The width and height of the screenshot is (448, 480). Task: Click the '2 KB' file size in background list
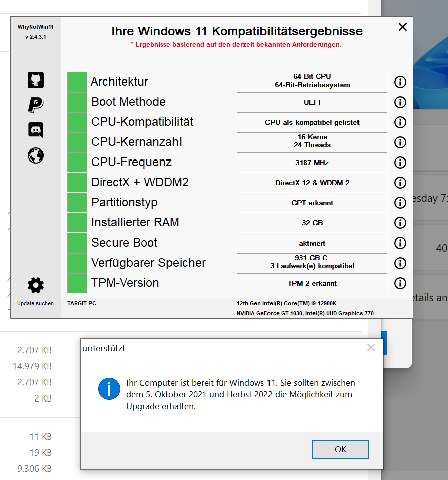[43, 398]
